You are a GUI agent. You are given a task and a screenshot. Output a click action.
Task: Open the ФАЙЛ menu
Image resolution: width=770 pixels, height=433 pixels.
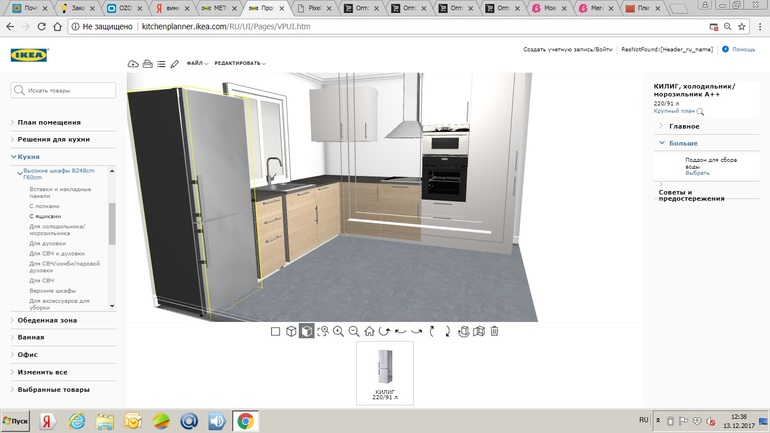[197, 64]
